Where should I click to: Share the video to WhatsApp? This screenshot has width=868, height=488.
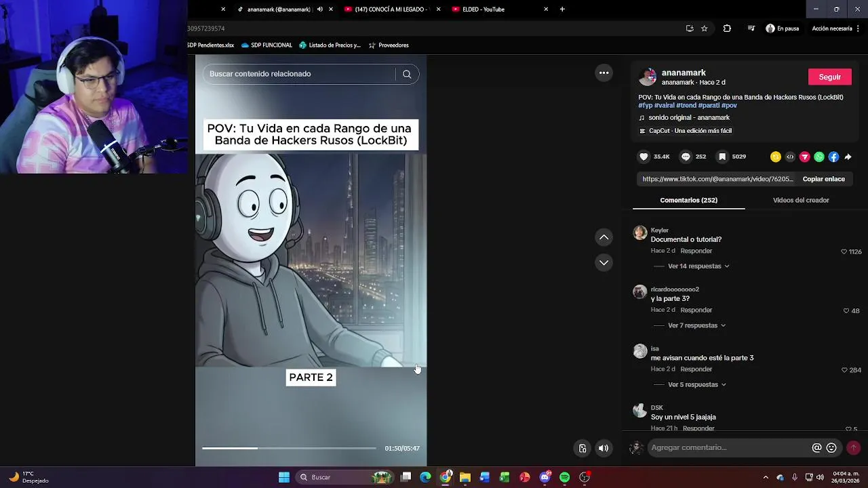[x=819, y=157]
